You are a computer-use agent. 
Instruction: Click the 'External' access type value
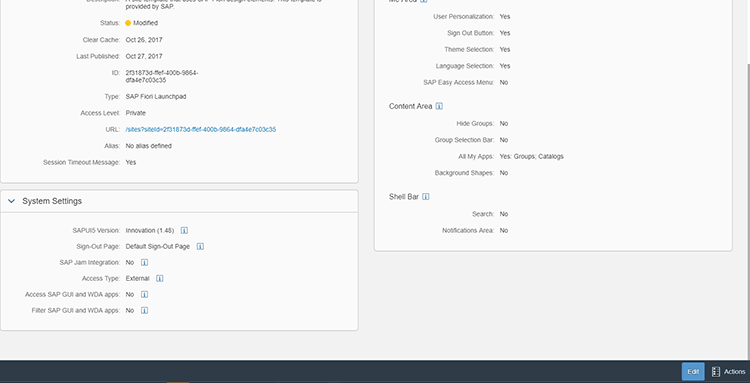click(x=137, y=278)
